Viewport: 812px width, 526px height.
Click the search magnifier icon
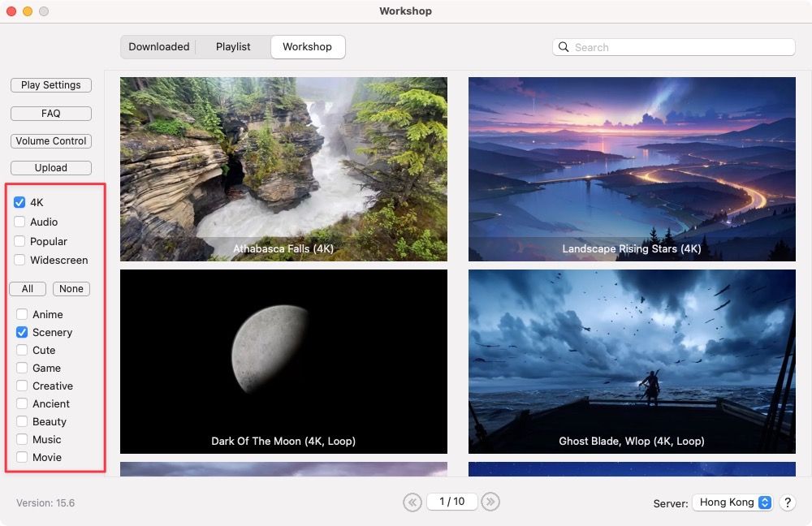pos(564,47)
